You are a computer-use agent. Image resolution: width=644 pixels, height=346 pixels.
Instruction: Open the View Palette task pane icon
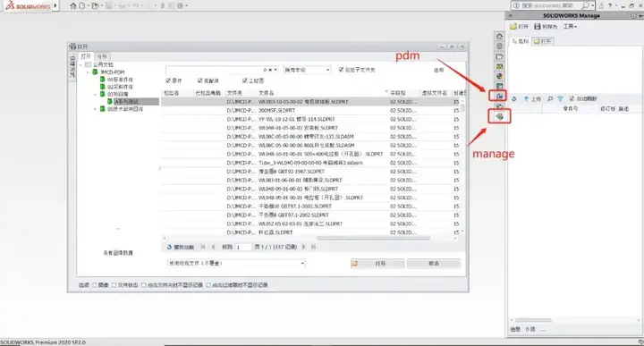point(499,66)
